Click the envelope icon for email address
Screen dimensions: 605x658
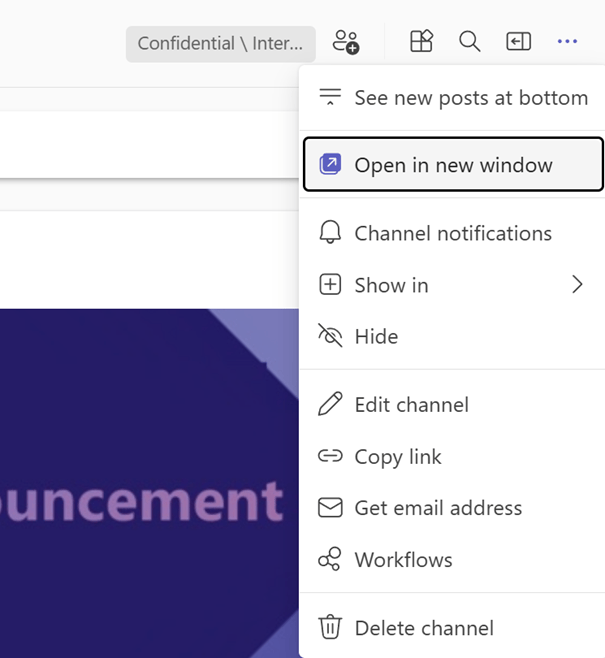click(x=329, y=508)
